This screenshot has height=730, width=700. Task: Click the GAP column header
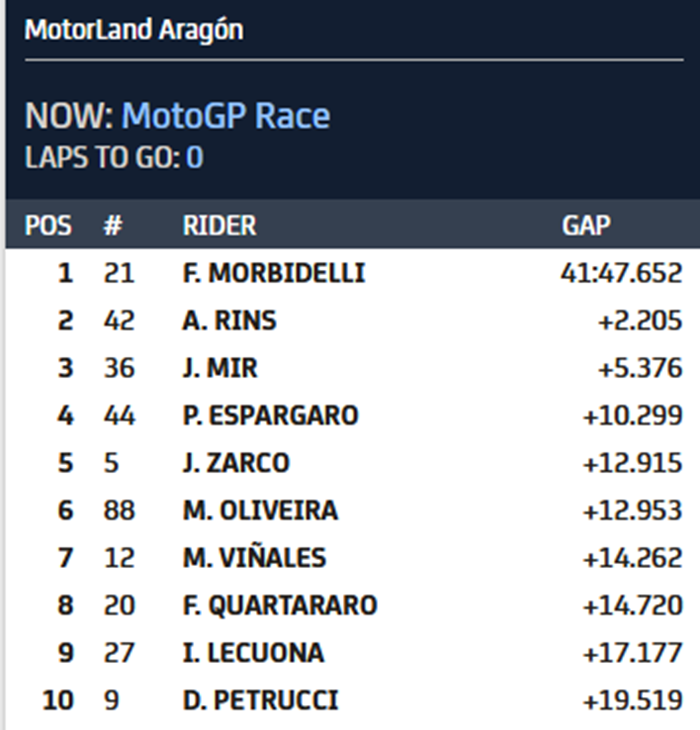(586, 226)
